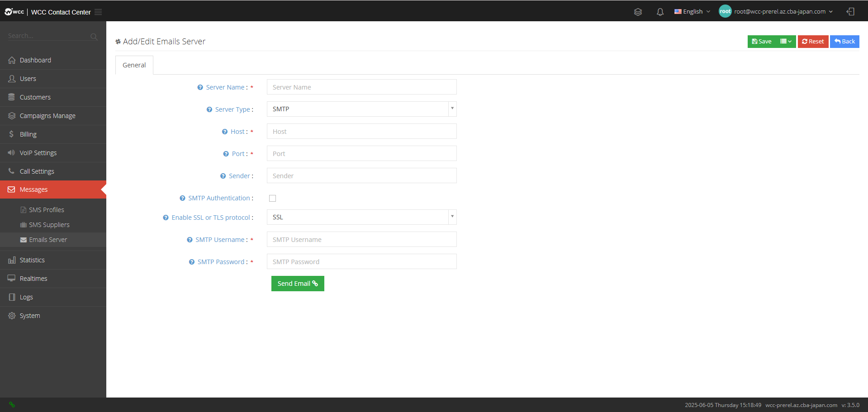
Task: Click the blue Back button
Action: 844,42
